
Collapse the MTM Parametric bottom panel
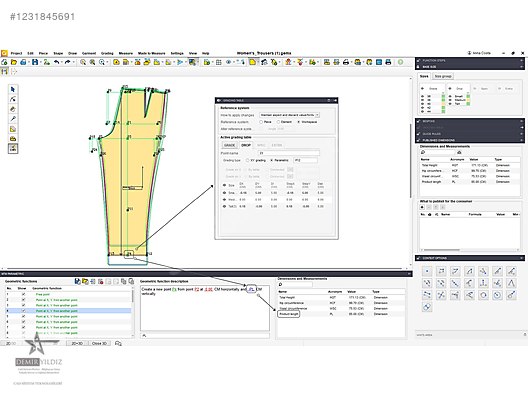(x=410, y=274)
